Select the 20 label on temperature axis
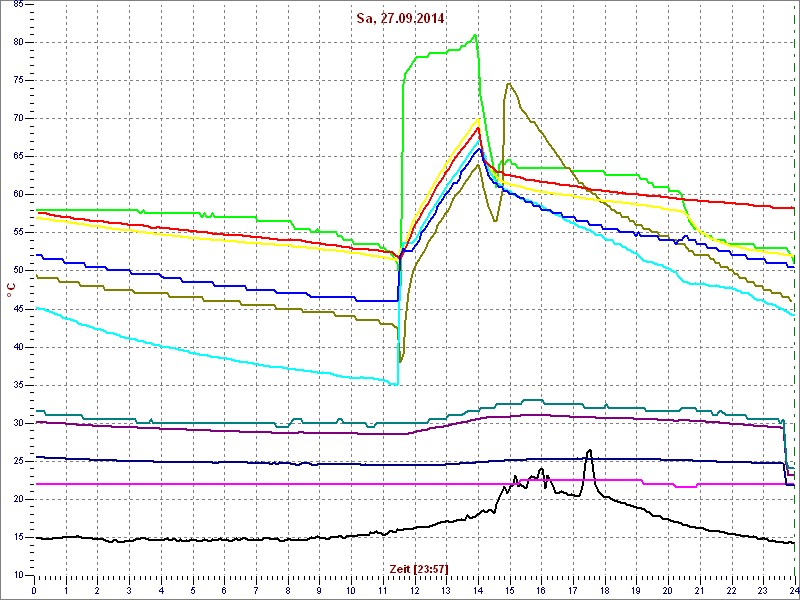Viewport: 800px width, 600px height. (17, 499)
